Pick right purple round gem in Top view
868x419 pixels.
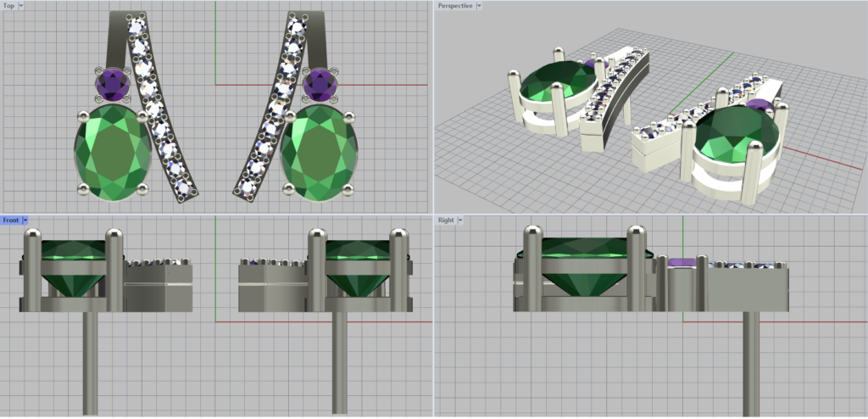pyautogui.click(x=319, y=84)
